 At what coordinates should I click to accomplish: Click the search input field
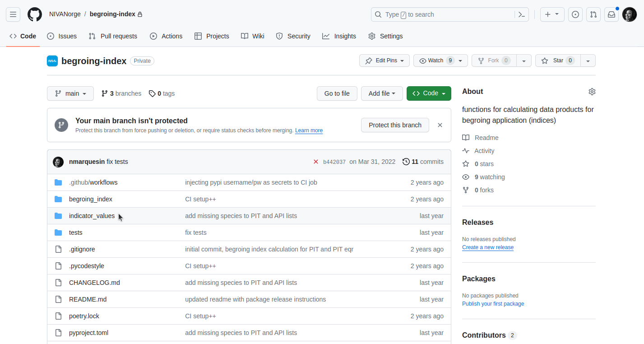click(450, 14)
